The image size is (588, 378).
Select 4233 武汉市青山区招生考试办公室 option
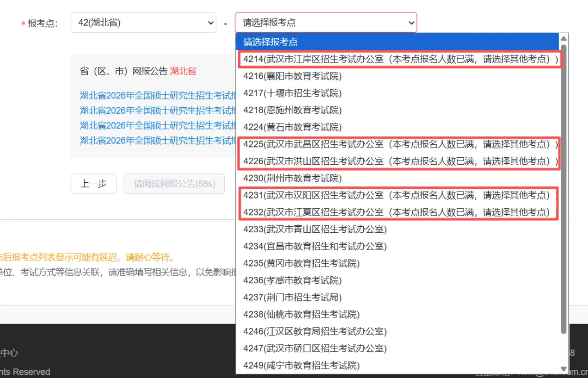(x=315, y=229)
